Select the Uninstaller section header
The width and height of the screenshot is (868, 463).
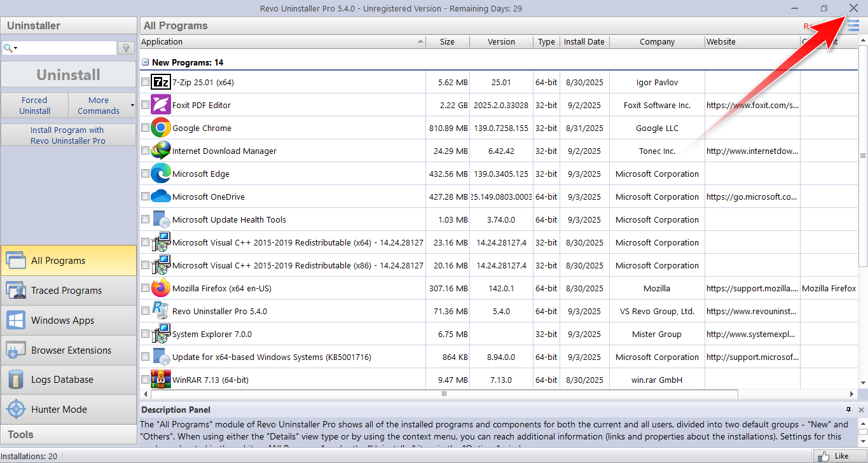click(x=69, y=26)
